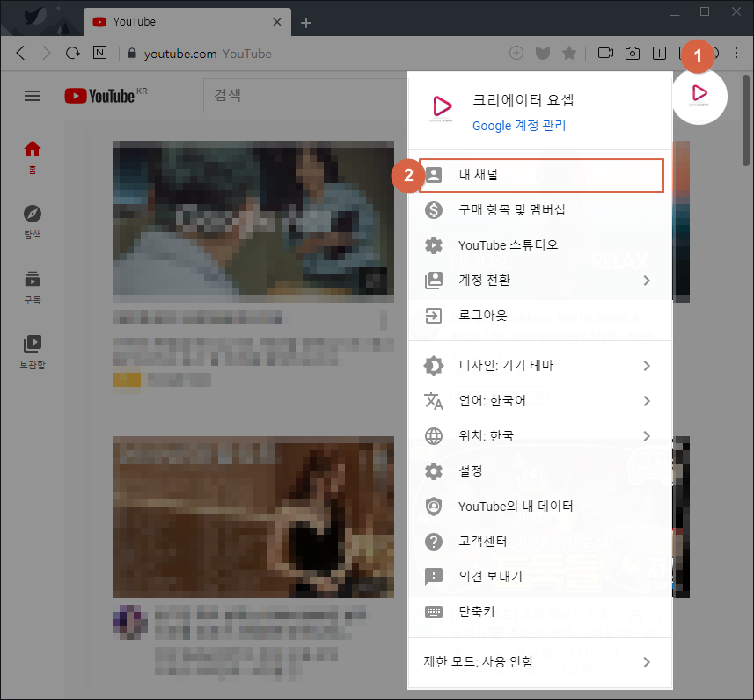The width and height of the screenshot is (754, 700).
Task: Click the circled plus icon in address bar
Action: coord(516,53)
